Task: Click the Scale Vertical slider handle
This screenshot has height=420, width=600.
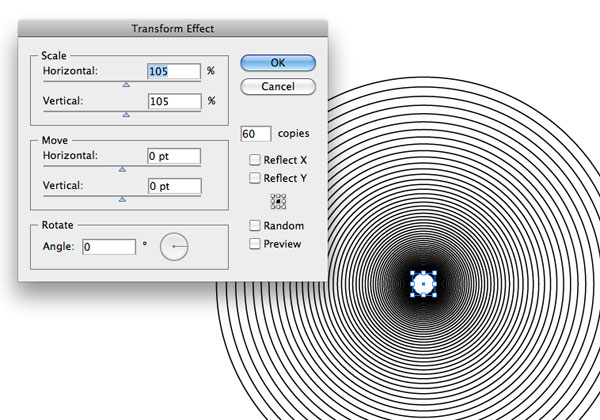Action: pyautogui.click(x=126, y=115)
